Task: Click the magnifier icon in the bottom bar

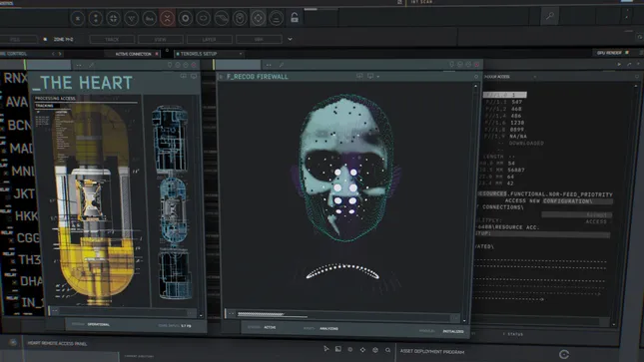Action: click(387, 350)
